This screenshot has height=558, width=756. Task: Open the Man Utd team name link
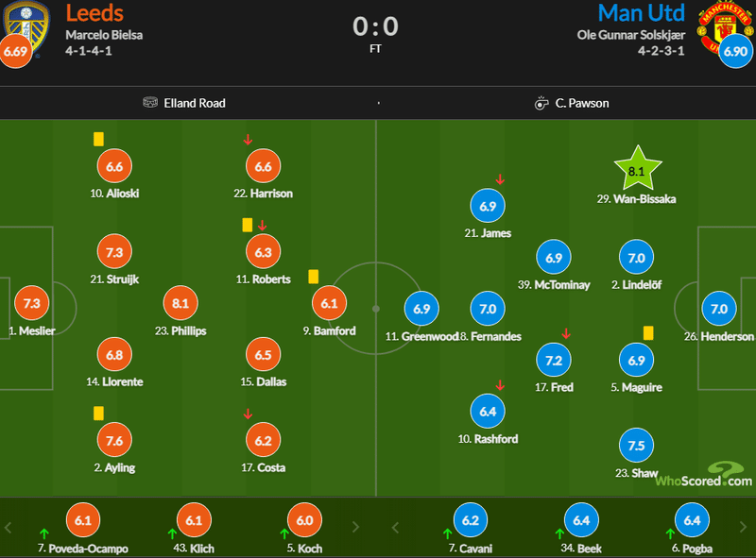642,13
